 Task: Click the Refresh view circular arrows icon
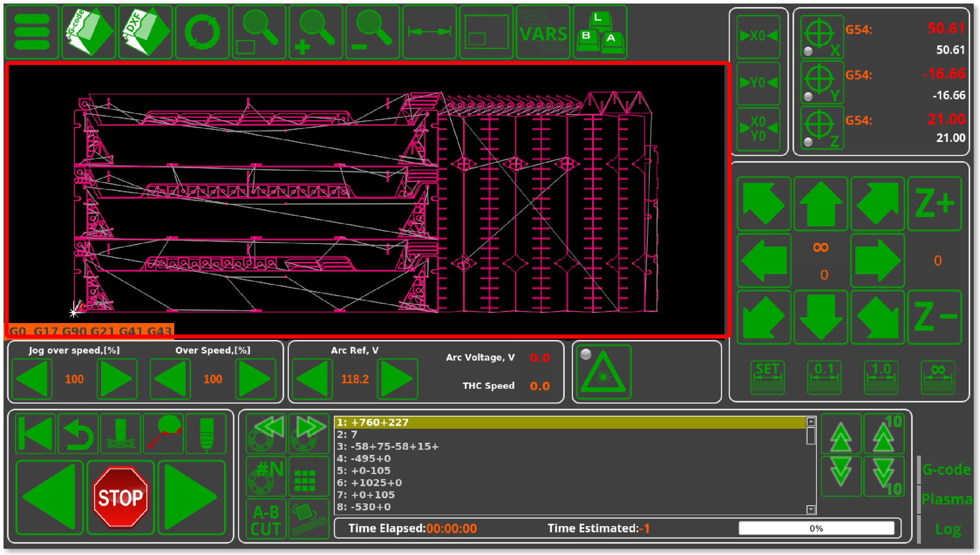(202, 32)
